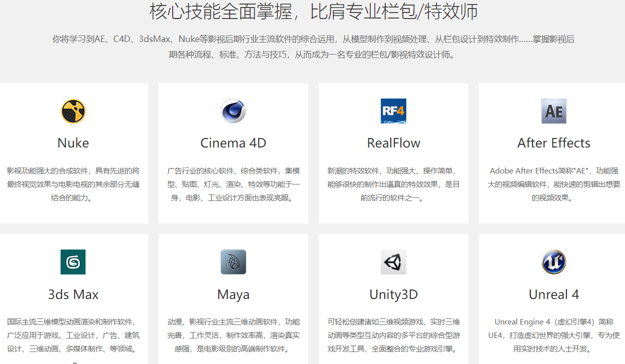Click the Cinema 4D sphere icon
The image size is (625, 364).
(233, 111)
